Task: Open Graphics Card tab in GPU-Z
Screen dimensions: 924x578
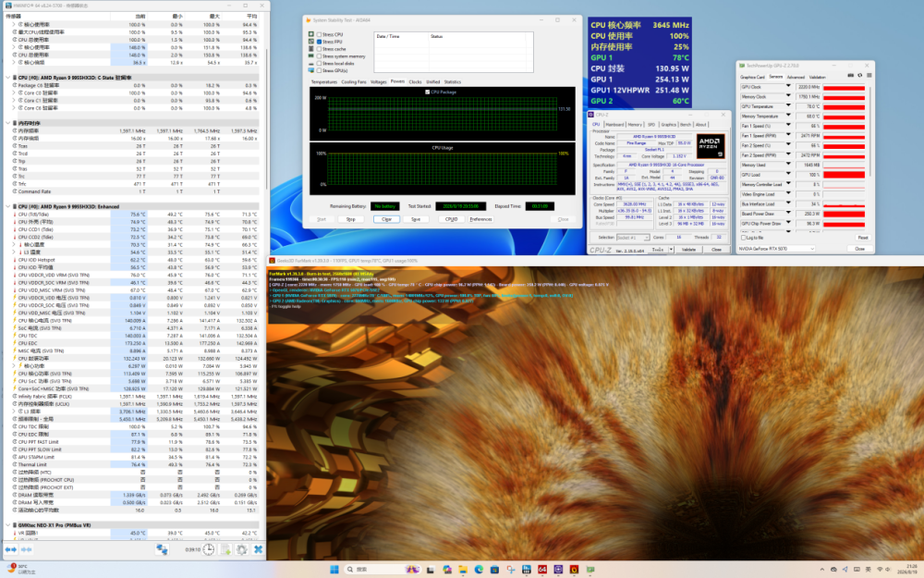Action: pyautogui.click(x=752, y=78)
